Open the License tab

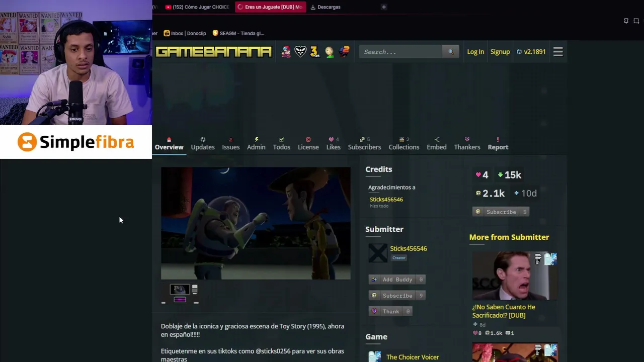(x=308, y=144)
